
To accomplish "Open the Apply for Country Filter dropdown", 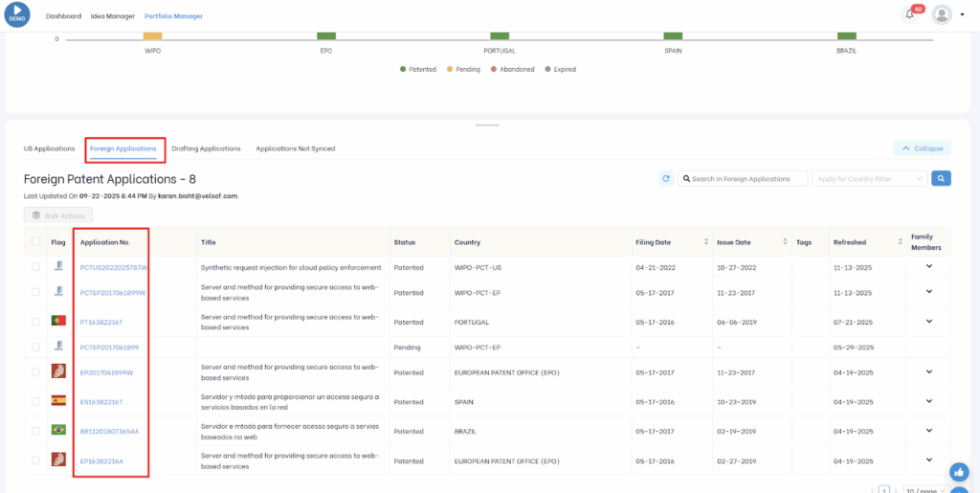I will click(x=869, y=178).
